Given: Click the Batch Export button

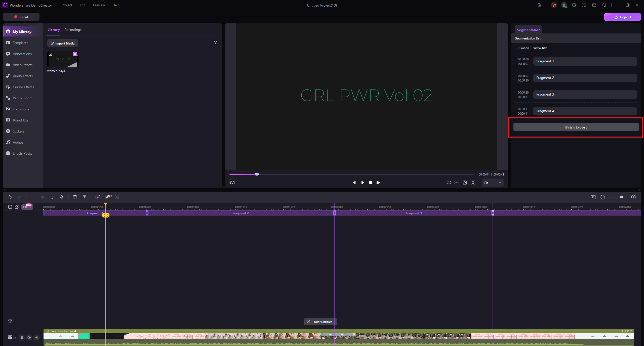Looking at the screenshot, I should (576, 127).
